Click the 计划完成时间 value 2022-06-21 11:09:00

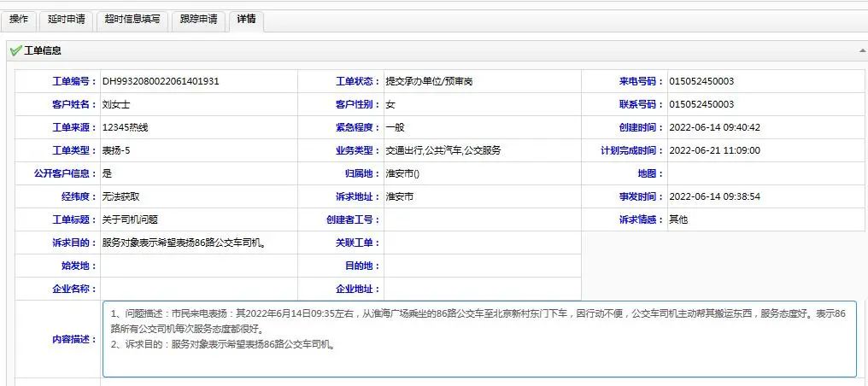pos(714,150)
